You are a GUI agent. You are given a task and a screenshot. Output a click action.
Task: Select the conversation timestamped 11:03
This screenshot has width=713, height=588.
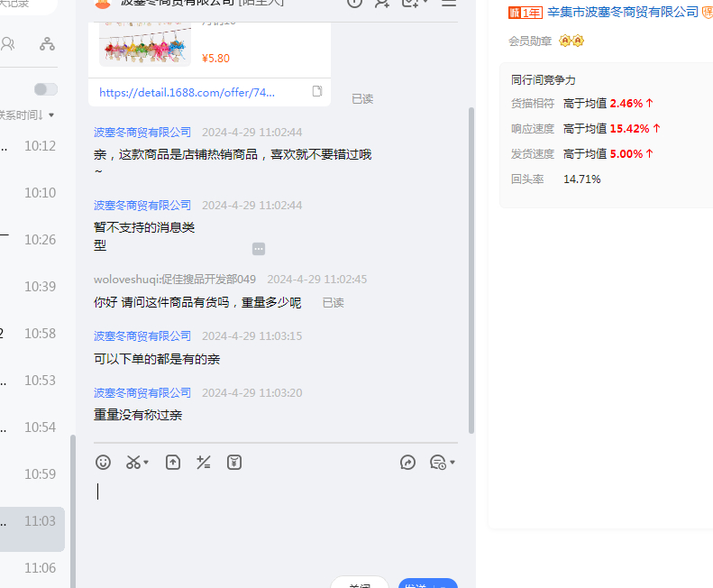click(x=32, y=521)
